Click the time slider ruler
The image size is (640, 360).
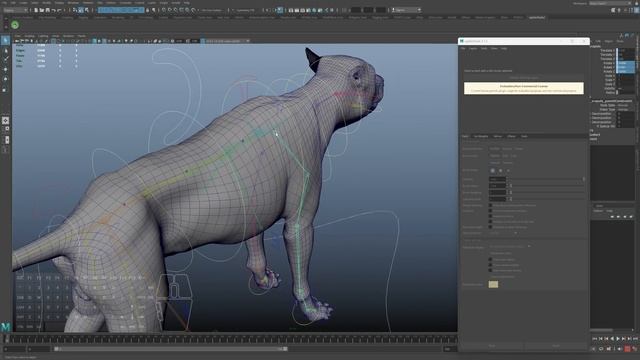[231, 339]
